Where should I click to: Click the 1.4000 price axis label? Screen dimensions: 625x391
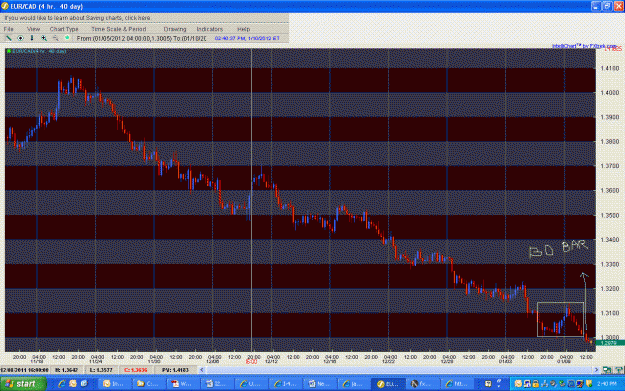[610, 92]
